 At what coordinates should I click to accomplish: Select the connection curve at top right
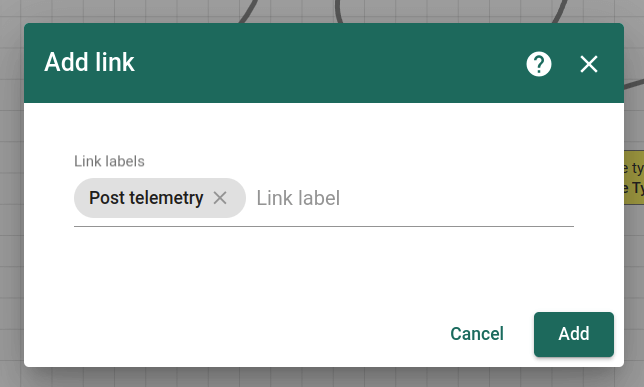[559, 12]
